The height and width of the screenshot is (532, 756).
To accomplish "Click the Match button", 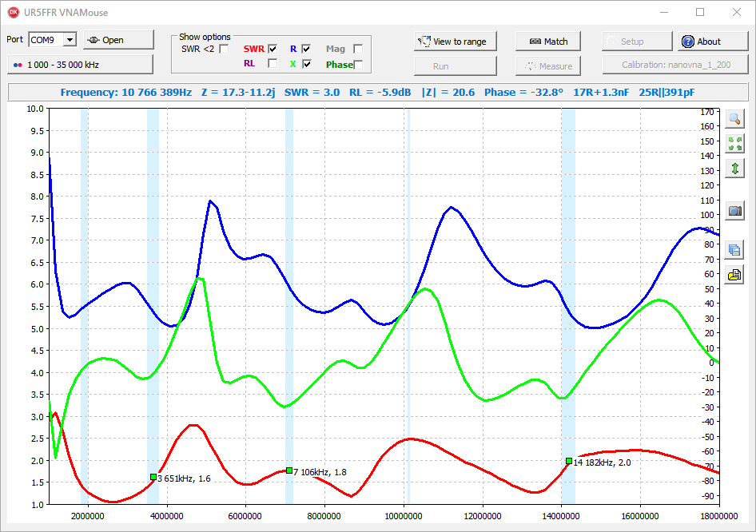I will [547, 42].
